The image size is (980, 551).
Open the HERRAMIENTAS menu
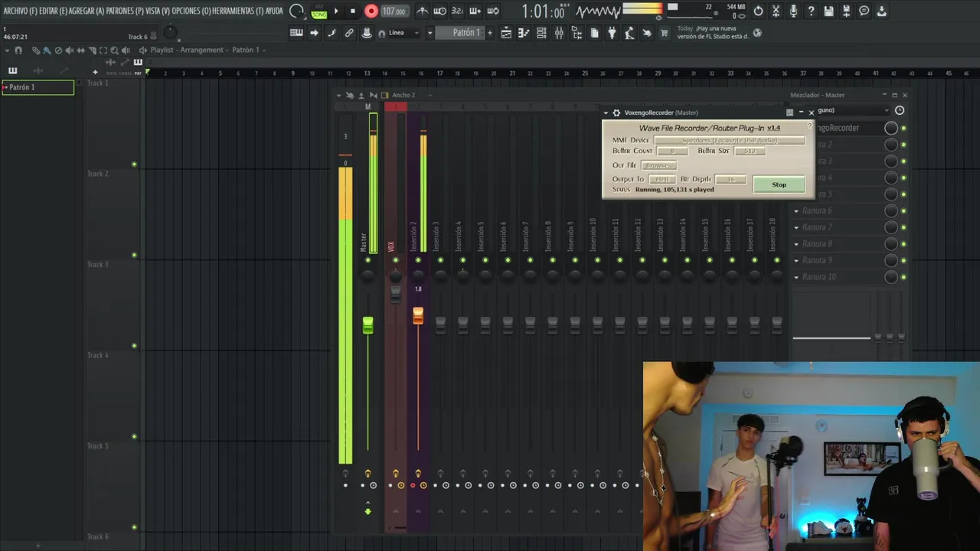pyautogui.click(x=237, y=11)
